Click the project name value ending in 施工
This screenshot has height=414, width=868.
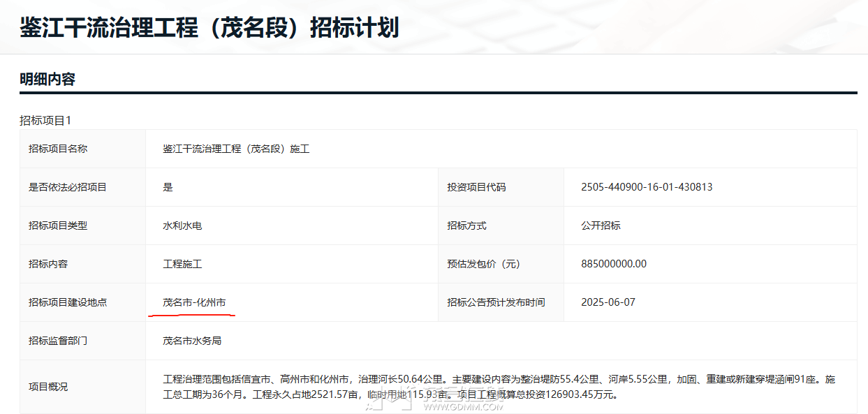[236, 149]
